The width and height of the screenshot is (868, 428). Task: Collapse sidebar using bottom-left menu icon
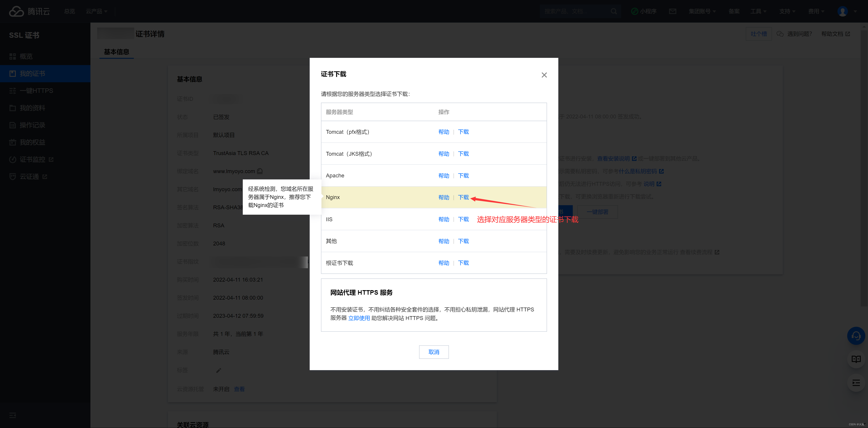12,415
